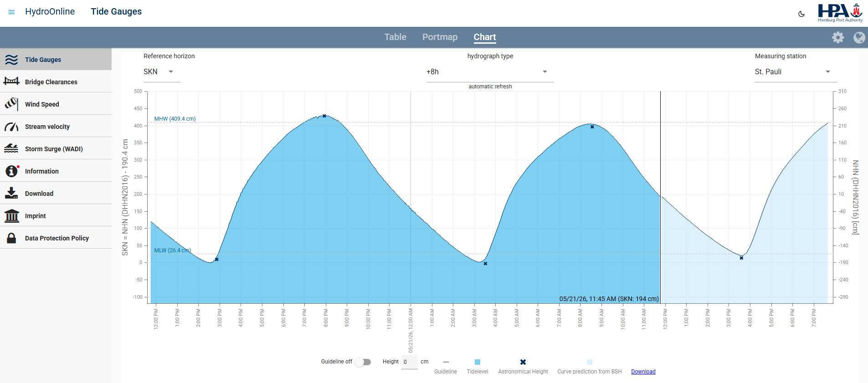Open Stream velocity section
868x383 pixels.
point(56,127)
